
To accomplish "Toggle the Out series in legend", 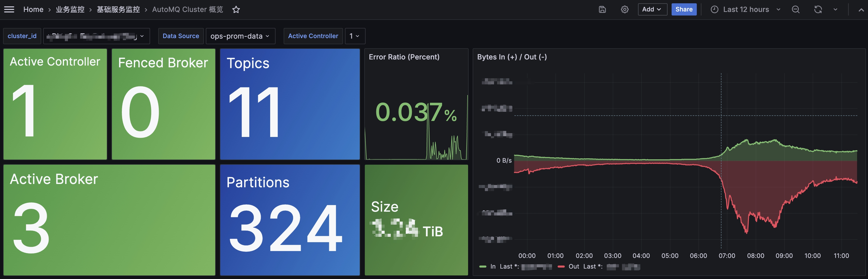I will [573, 267].
